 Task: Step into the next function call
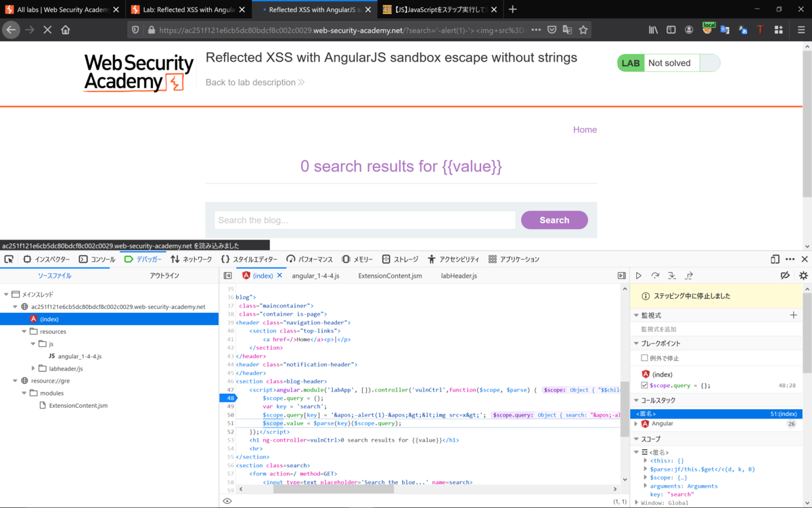click(x=672, y=276)
